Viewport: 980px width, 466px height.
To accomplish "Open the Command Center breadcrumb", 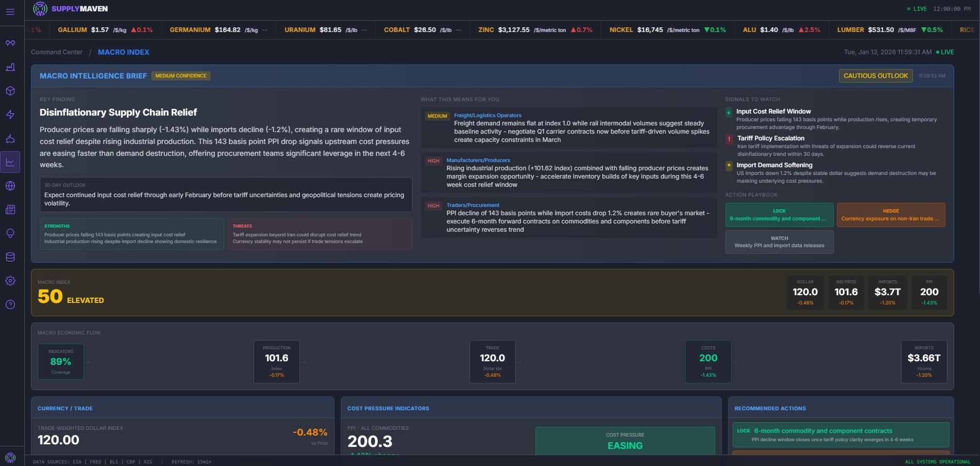I will click(56, 52).
